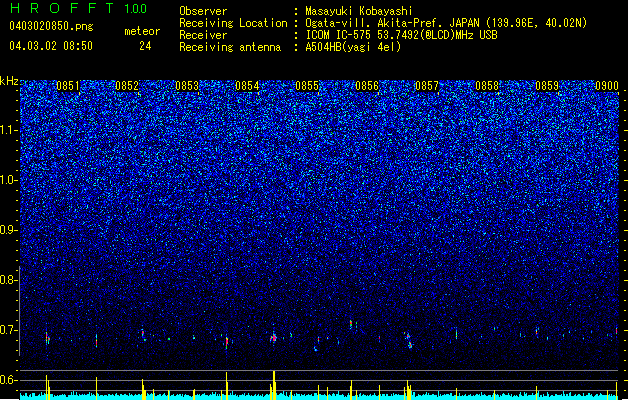This screenshot has height=400, width=629.
Task: Click the tallest yellow power spike near 0854
Action: point(274,383)
